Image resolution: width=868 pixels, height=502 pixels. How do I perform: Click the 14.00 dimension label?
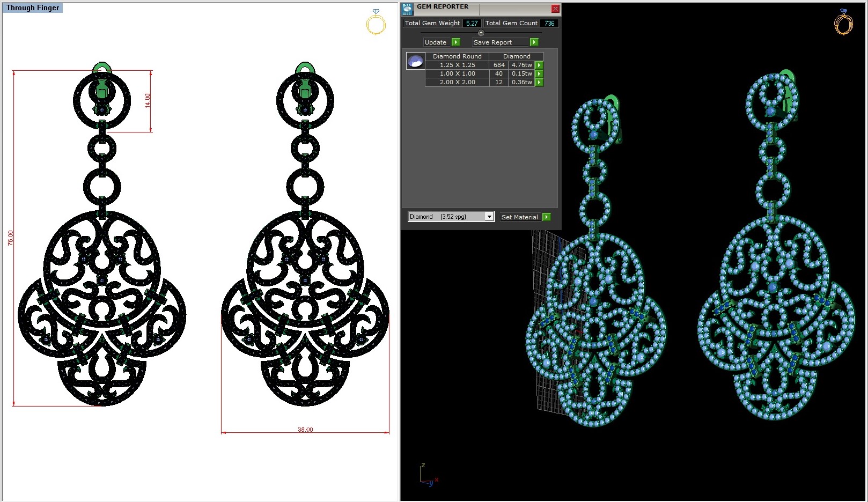(148, 100)
